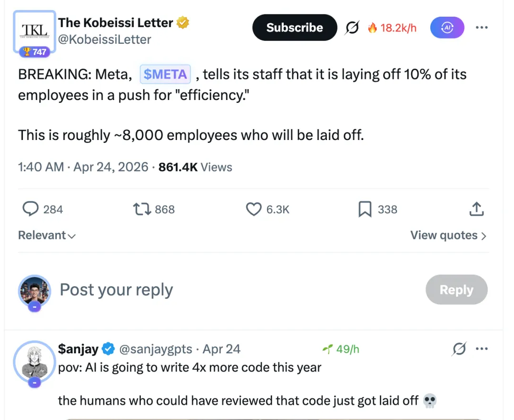The width and height of the screenshot is (514, 420).
Task: Click the share upload icon
Action: [x=476, y=209]
